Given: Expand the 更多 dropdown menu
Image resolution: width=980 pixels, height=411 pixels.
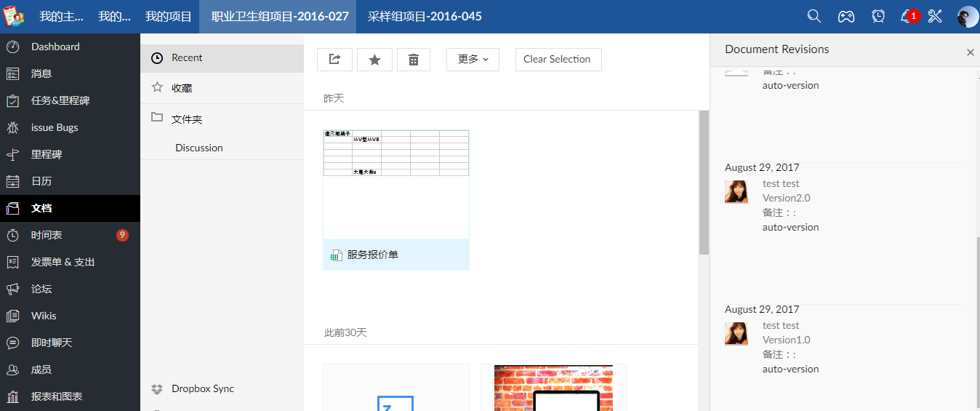Looking at the screenshot, I should point(473,60).
